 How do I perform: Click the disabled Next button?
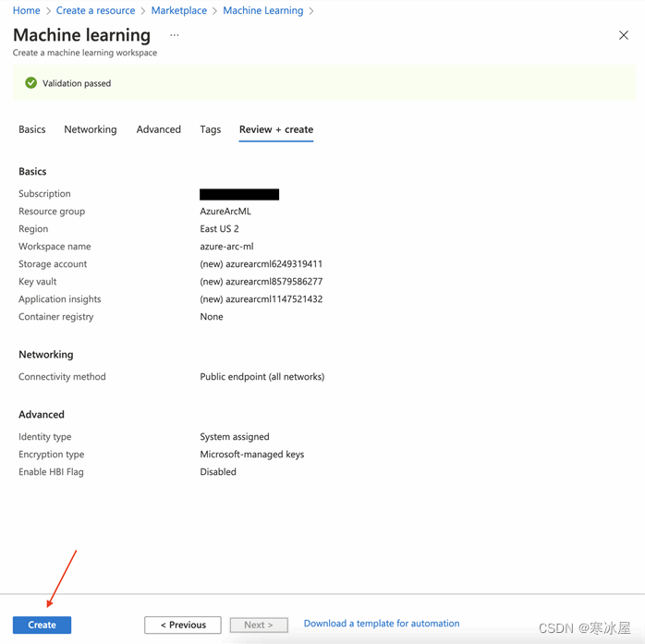pos(259,625)
